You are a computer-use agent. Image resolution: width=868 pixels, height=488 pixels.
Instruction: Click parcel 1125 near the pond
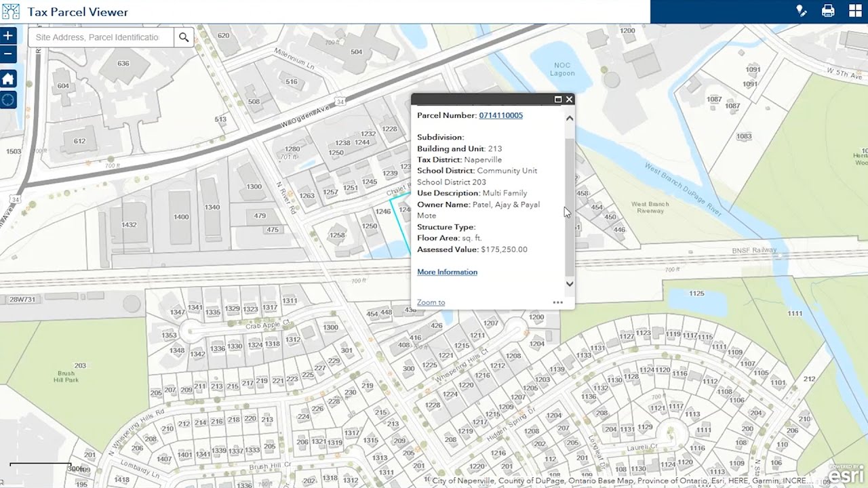click(x=696, y=293)
